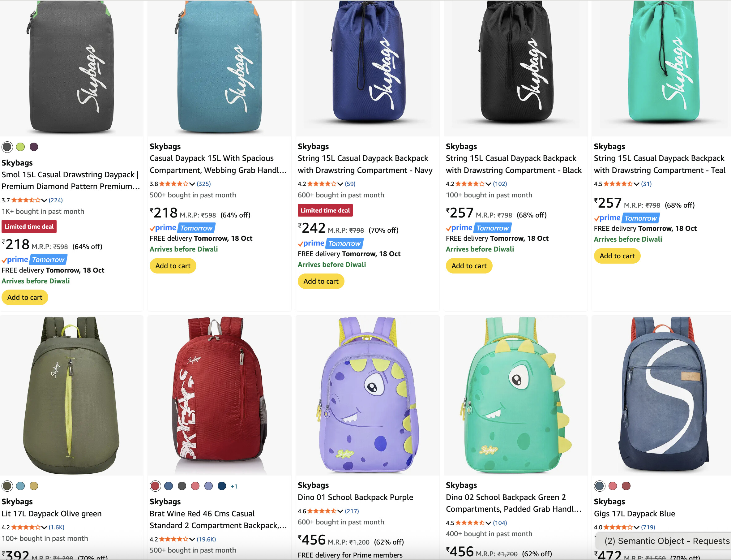This screenshot has width=731, height=560.
Task: Select the lime green swatch for Smol Daypack
Action: point(20,147)
